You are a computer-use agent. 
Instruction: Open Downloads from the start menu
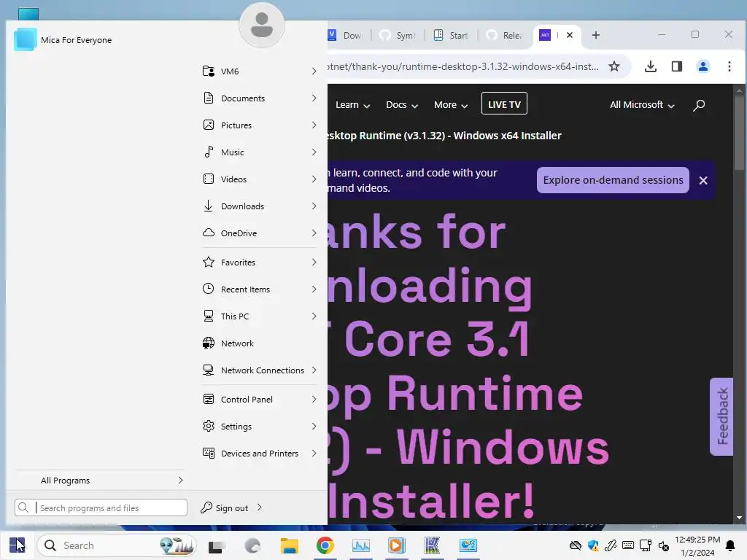click(x=260, y=206)
